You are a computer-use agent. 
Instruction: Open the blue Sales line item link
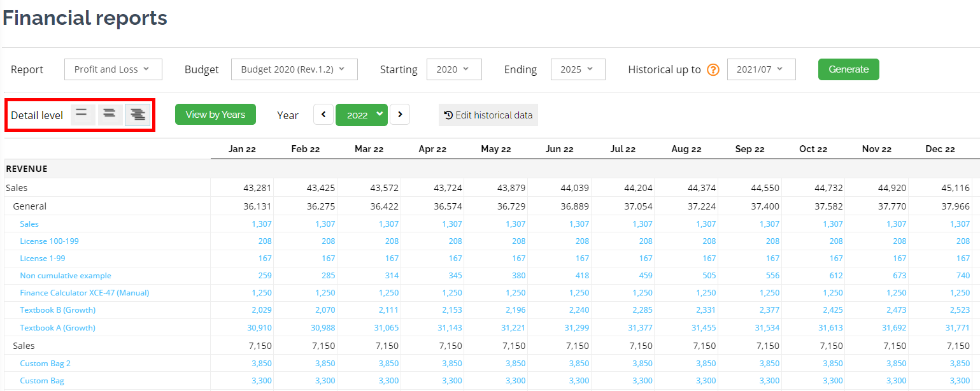[x=29, y=224]
